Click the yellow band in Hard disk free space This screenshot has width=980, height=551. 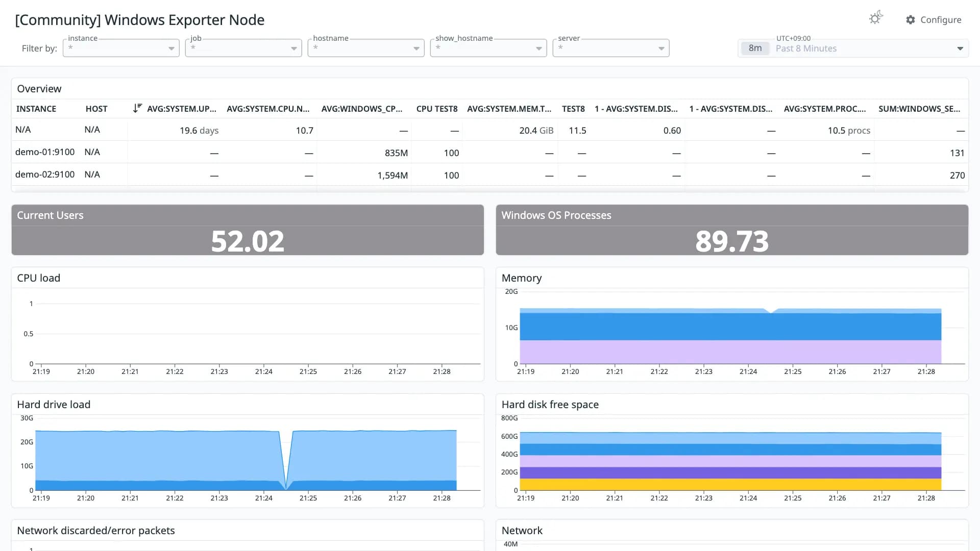pos(730,484)
